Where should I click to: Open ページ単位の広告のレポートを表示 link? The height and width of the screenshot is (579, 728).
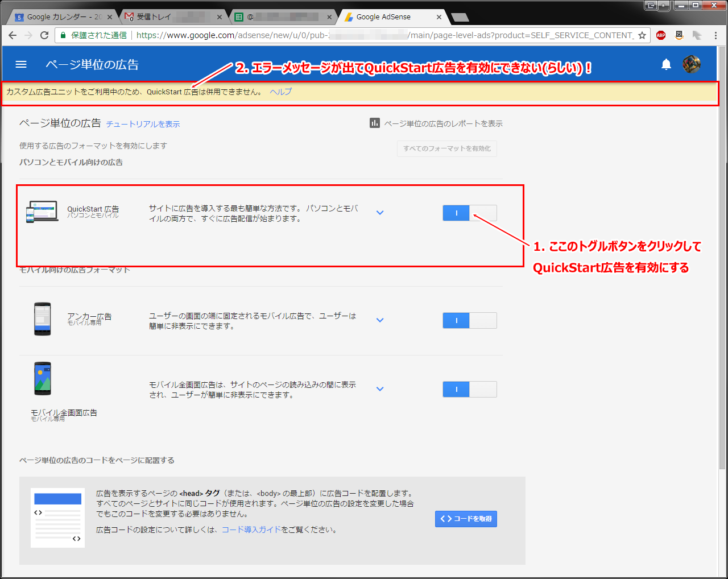coord(443,123)
